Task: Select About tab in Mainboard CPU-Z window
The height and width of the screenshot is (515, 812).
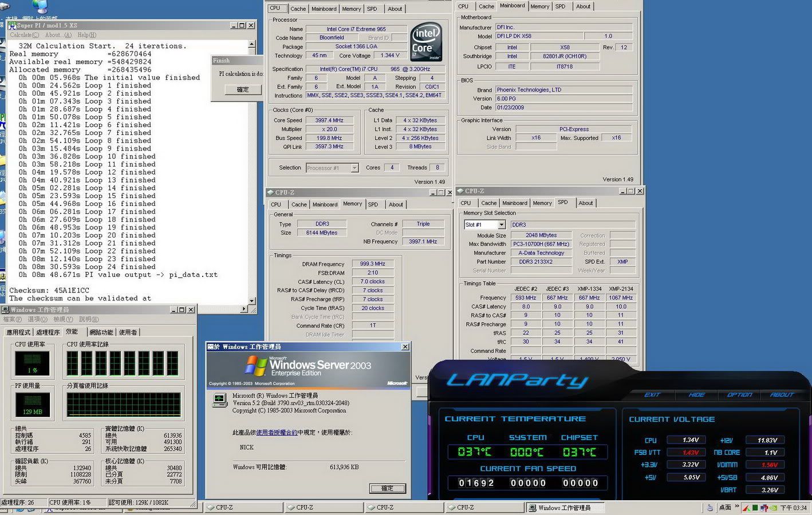Action: (583, 6)
